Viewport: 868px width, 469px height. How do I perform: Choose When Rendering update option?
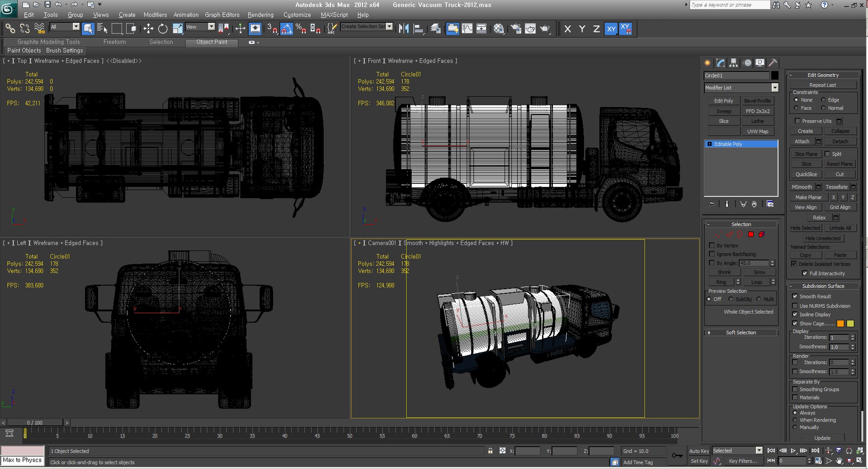795,420
